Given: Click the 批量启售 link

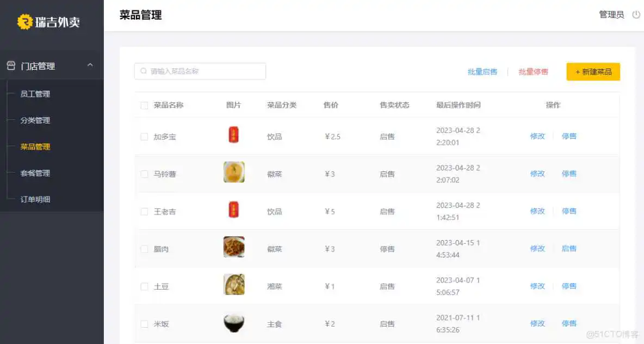Looking at the screenshot, I should pyautogui.click(x=483, y=71).
